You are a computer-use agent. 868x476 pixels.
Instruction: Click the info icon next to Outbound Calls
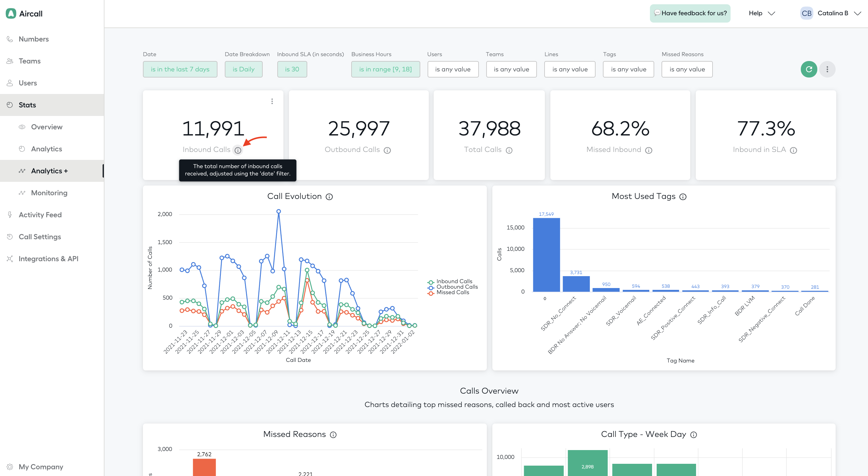click(x=387, y=150)
